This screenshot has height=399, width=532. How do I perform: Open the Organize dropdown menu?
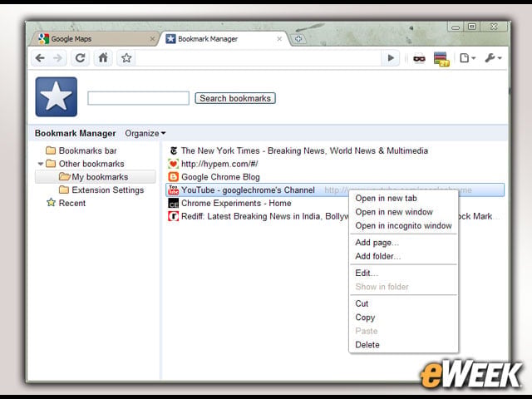145,133
